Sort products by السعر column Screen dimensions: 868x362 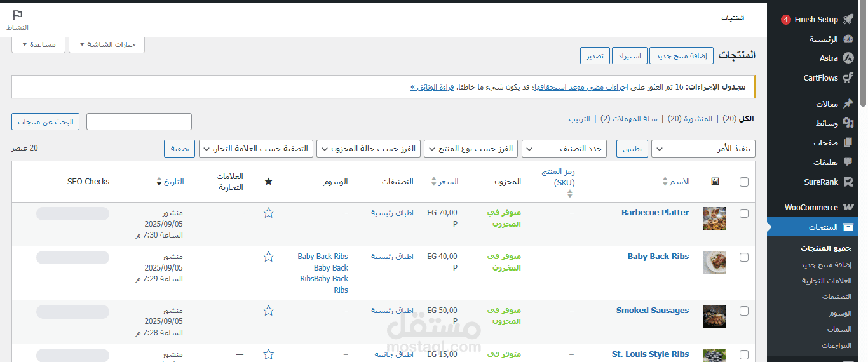click(x=444, y=182)
